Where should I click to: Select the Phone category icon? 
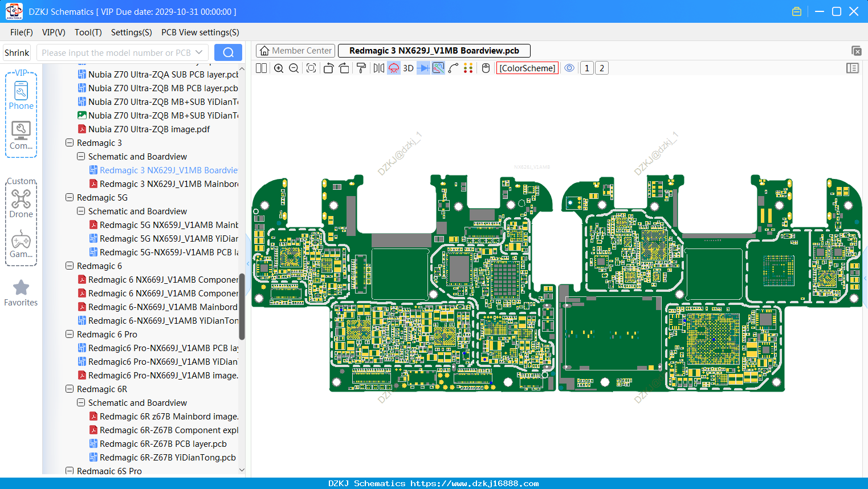[x=21, y=95]
